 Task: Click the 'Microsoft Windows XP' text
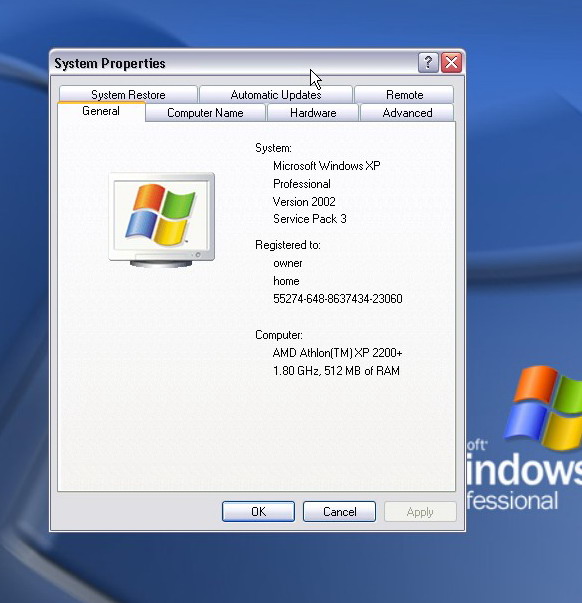tap(327, 166)
